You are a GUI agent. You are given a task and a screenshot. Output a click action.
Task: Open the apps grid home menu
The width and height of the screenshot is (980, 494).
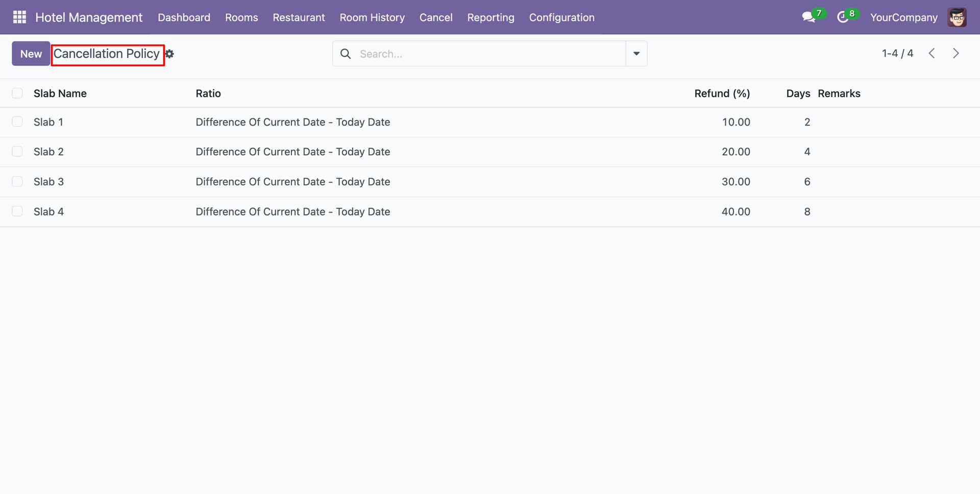[x=19, y=17]
